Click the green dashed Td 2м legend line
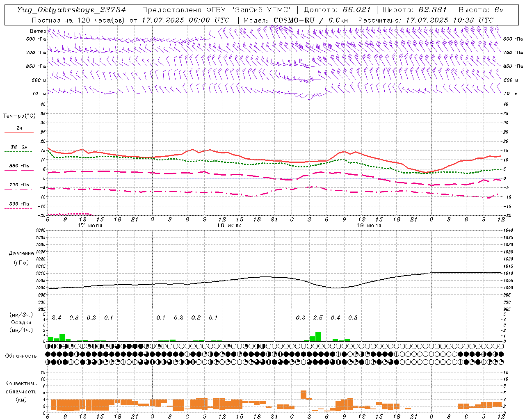 (x=18, y=151)
